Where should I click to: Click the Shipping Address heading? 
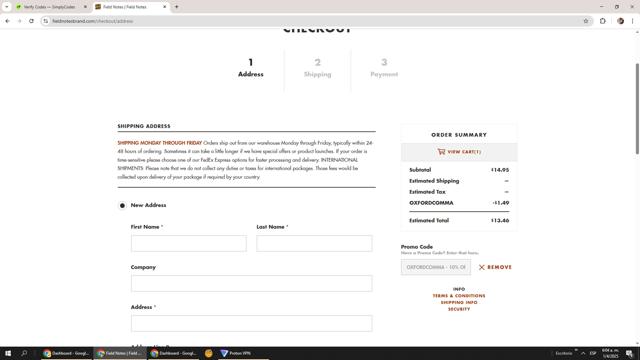pyautogui.click(x=144, y=126)
